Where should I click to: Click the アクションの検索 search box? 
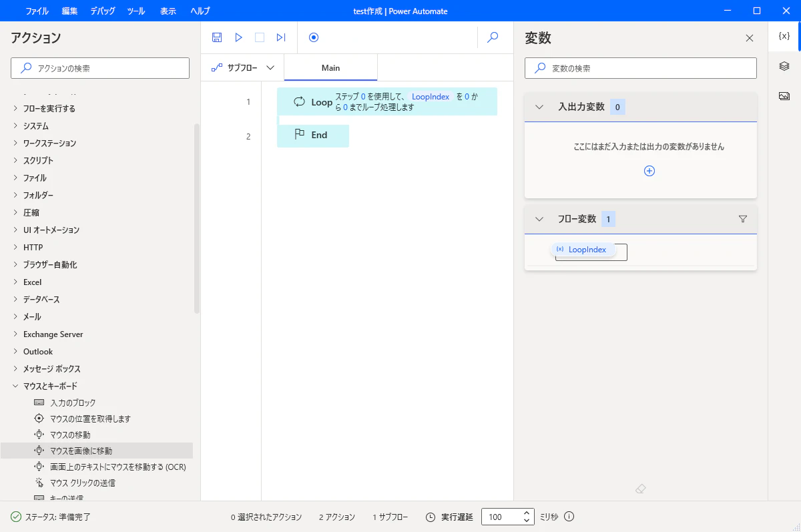tap(100, 68)
